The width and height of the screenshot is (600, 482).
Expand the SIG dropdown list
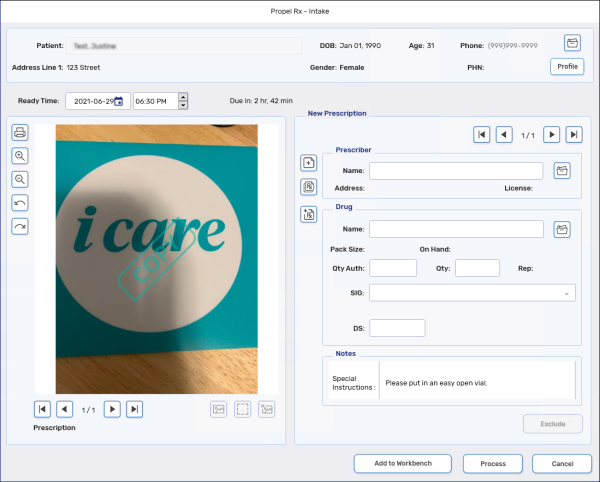[568, 293]
